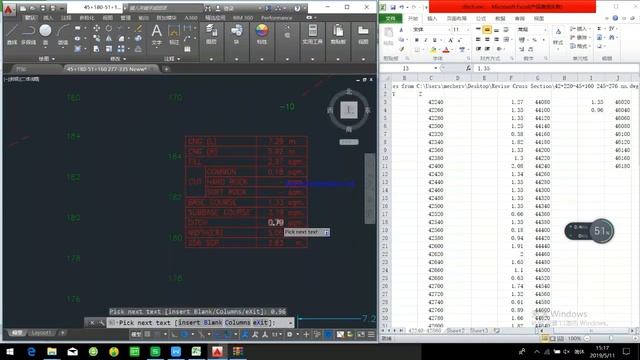Toggle middle align (highlighted) in Excel

pos(487,30)
